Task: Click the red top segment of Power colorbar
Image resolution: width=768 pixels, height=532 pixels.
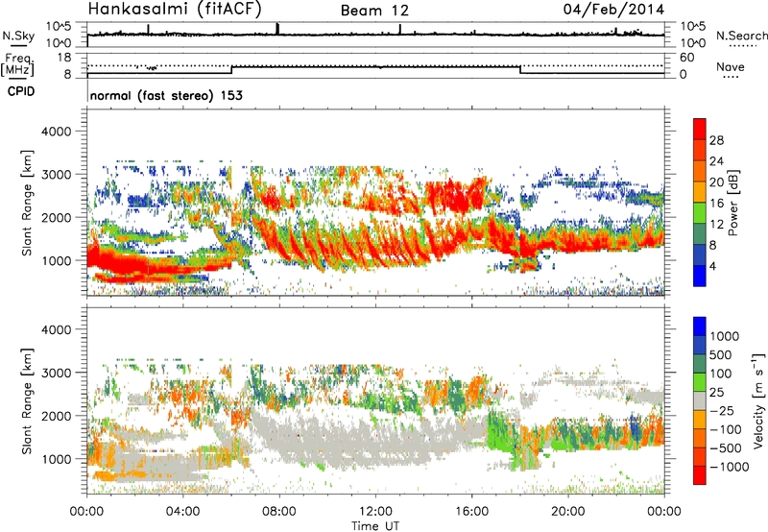Action: pos(700,130)
